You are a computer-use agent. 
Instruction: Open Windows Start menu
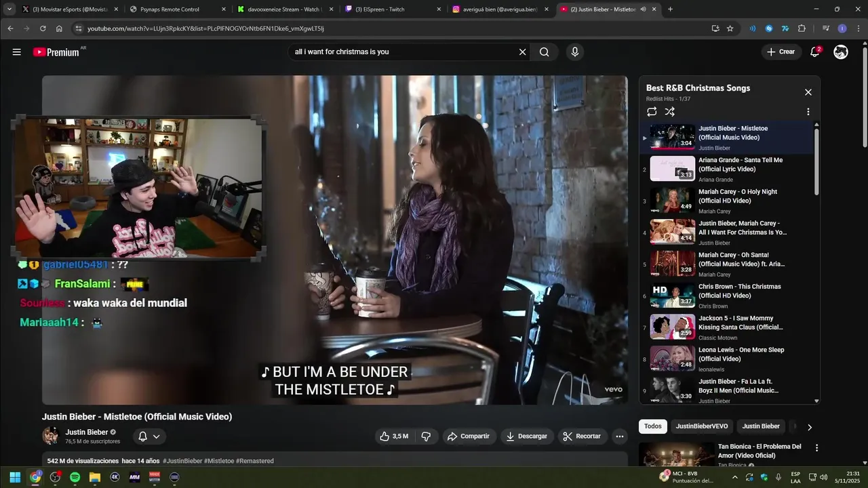[x=15, y=477]
